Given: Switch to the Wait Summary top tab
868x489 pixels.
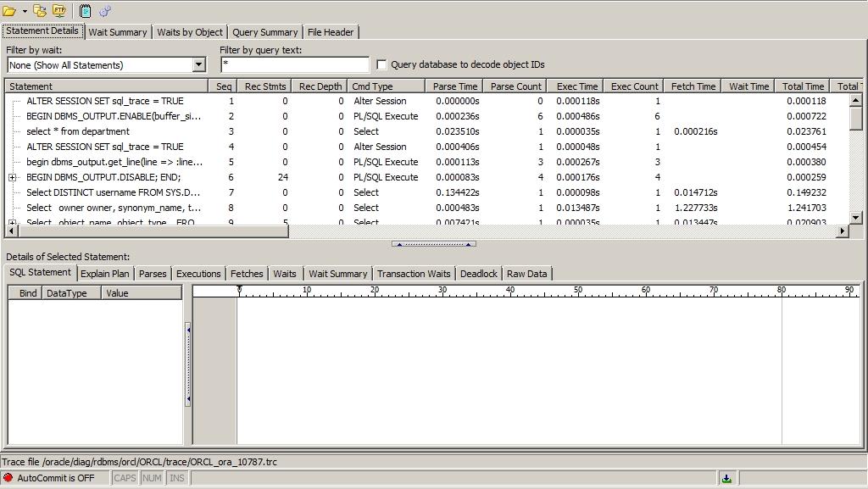Looking at the screenshot, I should point(118,32).
